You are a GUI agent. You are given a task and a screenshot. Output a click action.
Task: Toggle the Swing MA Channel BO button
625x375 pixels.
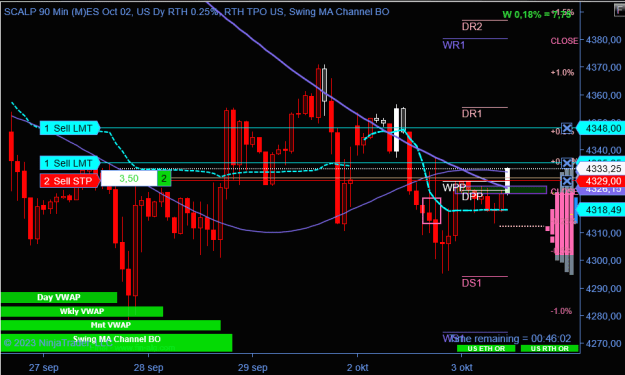point(116,343)
